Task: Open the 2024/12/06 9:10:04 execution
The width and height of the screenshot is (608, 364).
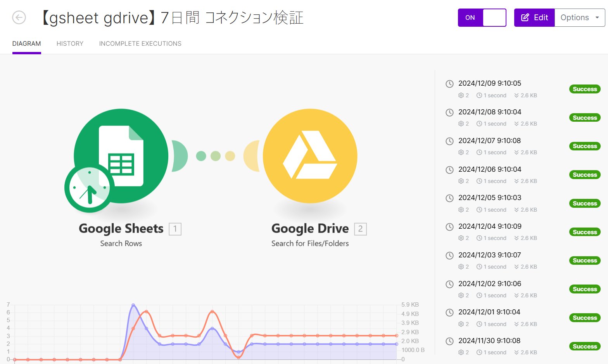Action: tap(490, 169)
